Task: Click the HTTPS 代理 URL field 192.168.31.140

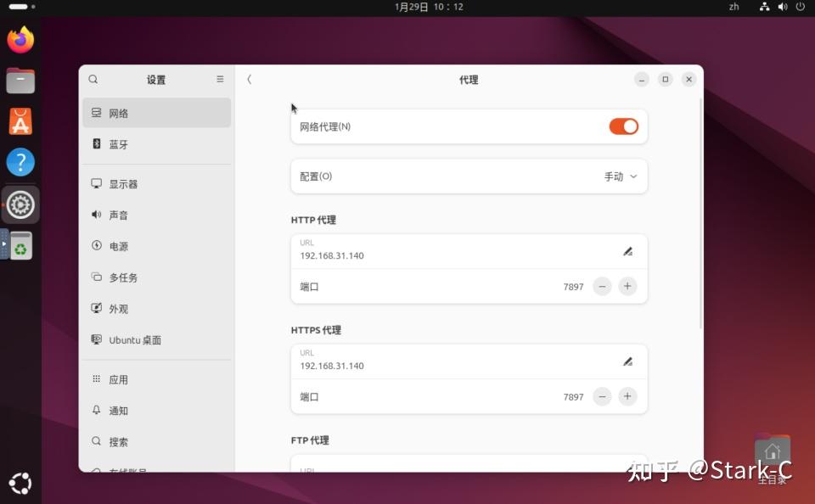Action: click(469, 361)
